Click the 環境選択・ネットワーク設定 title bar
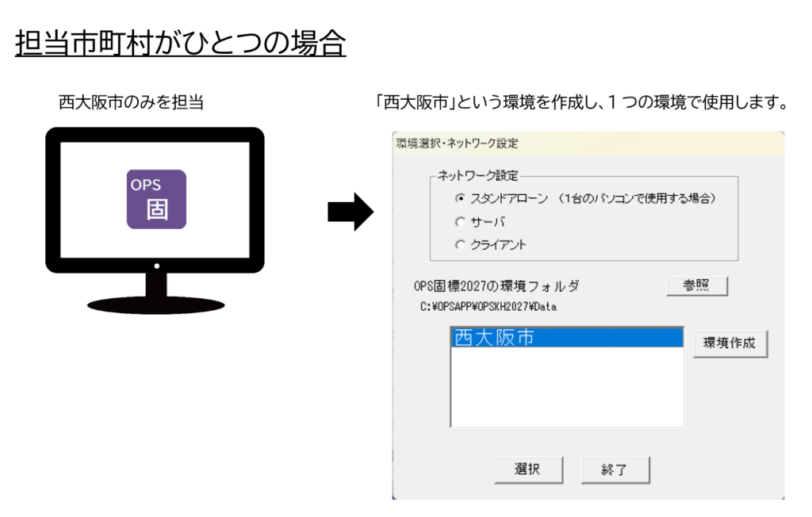Image resolution: width=812 pixels, height=517 pixels. click(x=587, y=144)
